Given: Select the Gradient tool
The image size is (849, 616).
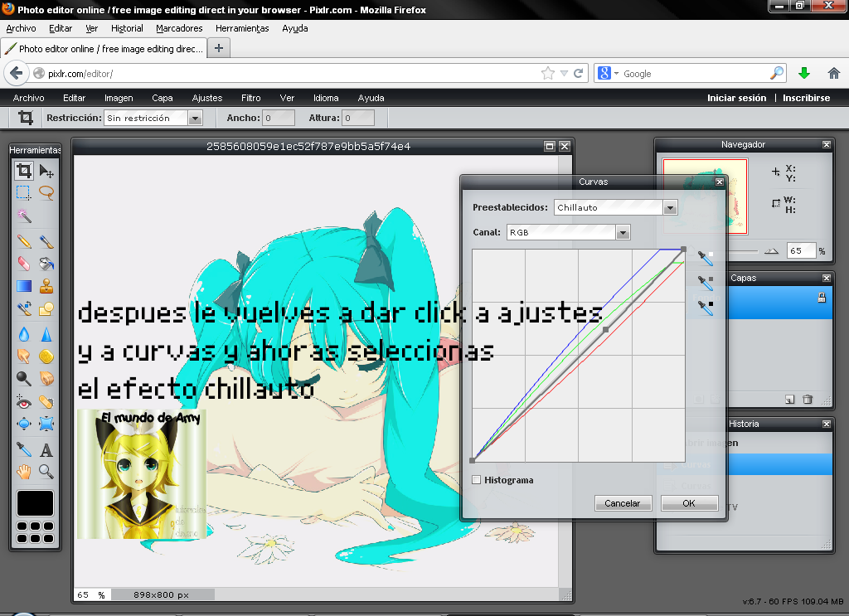Looking at the screenshot, I should (x=24, y=286).
